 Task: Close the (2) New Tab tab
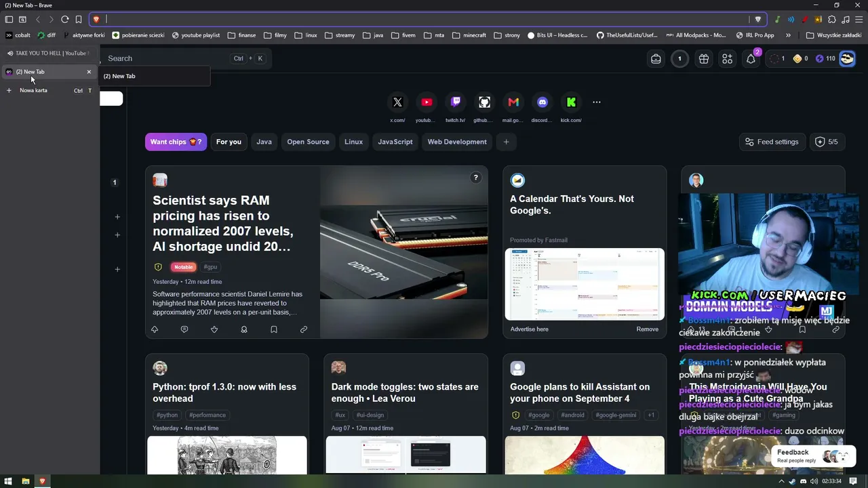tap(89, 72)
